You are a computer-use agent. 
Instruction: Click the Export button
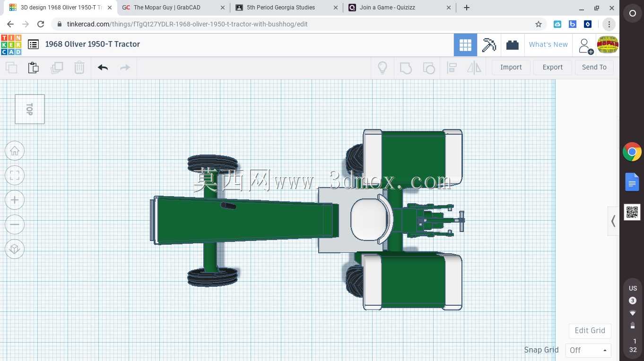point(552,67)
